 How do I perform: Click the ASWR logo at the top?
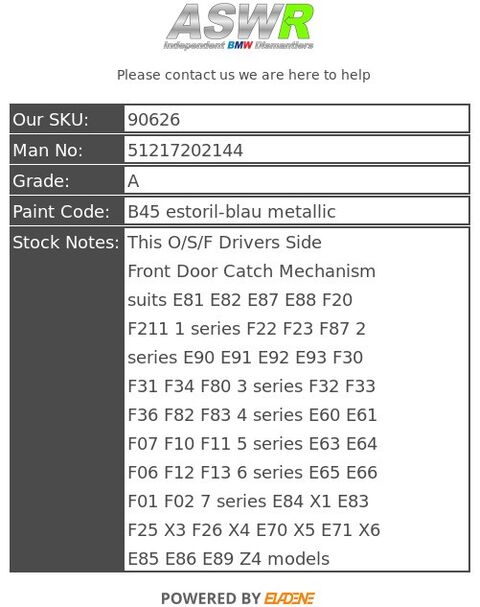[239, 26]
